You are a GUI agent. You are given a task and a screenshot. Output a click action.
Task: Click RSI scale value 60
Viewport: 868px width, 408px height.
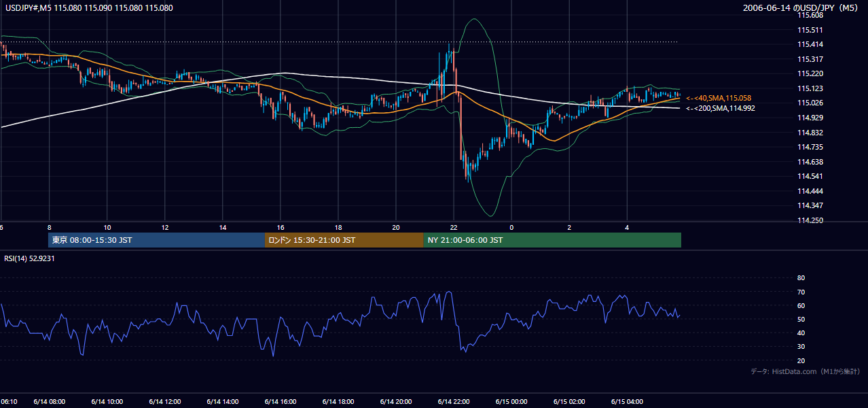click(801, 305)
